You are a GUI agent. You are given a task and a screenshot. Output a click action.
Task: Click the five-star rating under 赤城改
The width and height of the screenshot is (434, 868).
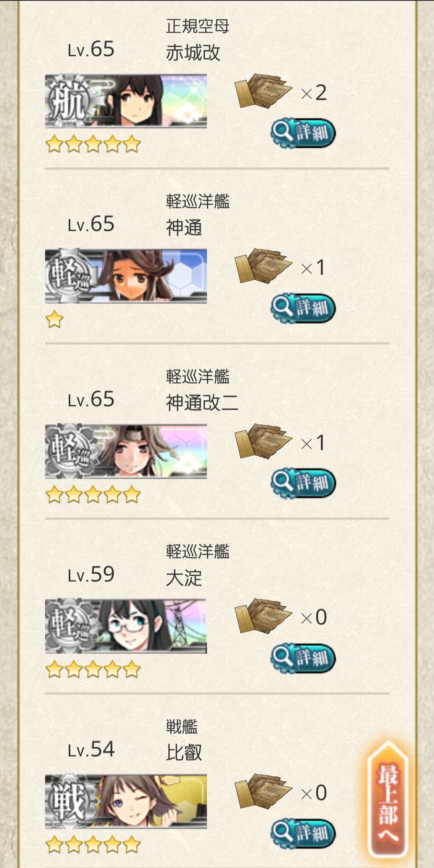[93, 144]
